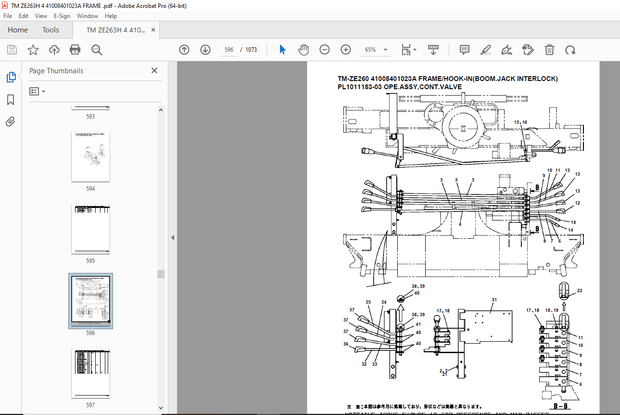Open the Window menu
Screen dimensions: 620x415
click(x=87, y=16)
